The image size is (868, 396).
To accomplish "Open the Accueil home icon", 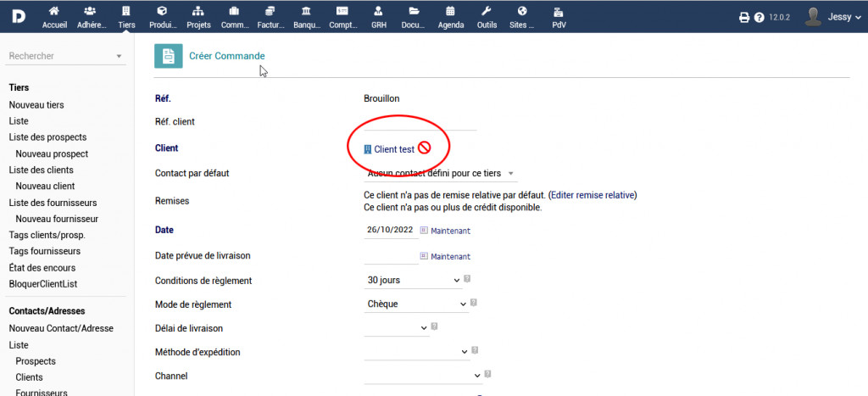I will [x=54, y=12].
